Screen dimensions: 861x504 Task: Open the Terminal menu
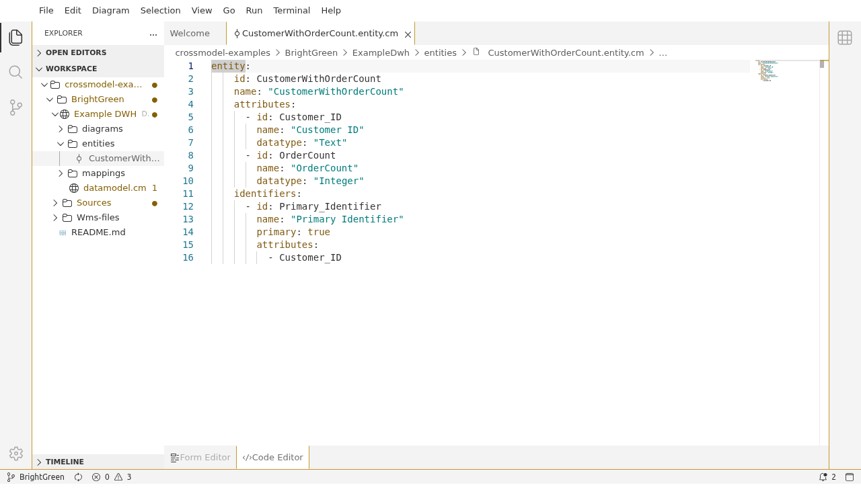click(291, 11)
